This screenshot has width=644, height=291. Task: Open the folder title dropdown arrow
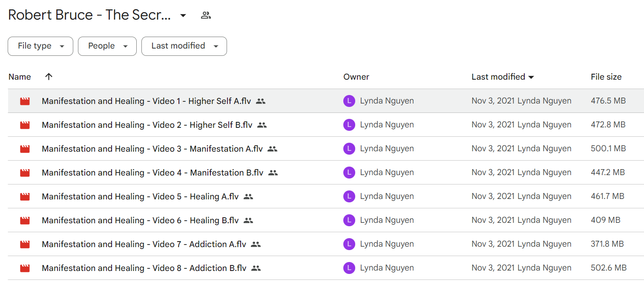[x=183, y=16]
